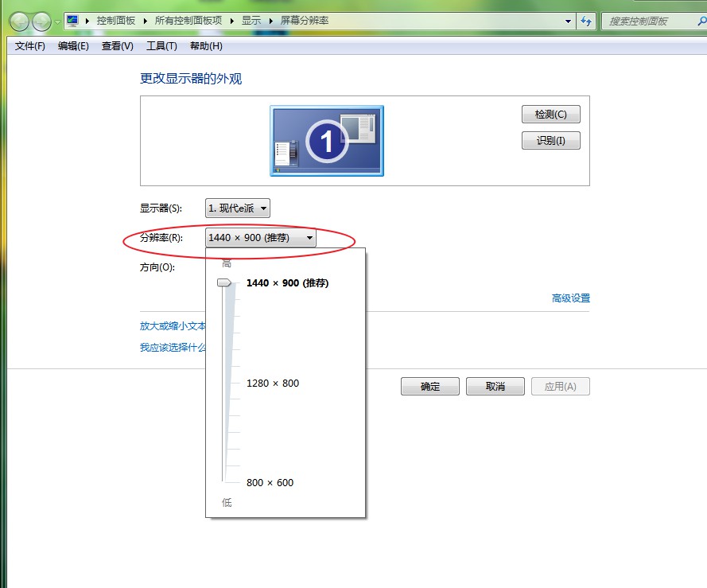Viewport: 707px width, 588px height.
Task: Click 屏幕分辨率 breadcrumb segment
Action: (305, 21)
